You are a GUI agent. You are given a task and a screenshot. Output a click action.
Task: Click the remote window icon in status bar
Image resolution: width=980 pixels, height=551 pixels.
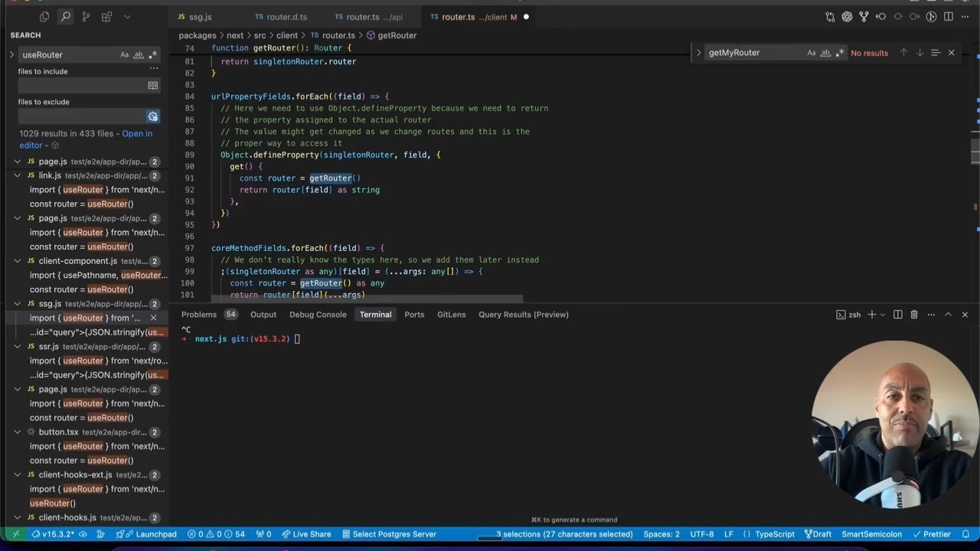[x=15, y=534]
